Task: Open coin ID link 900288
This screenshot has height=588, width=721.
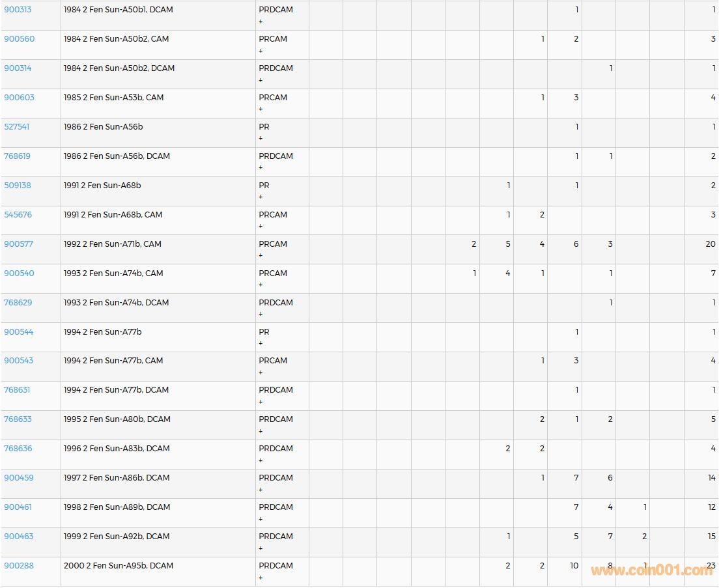Action: click(19, 566)
